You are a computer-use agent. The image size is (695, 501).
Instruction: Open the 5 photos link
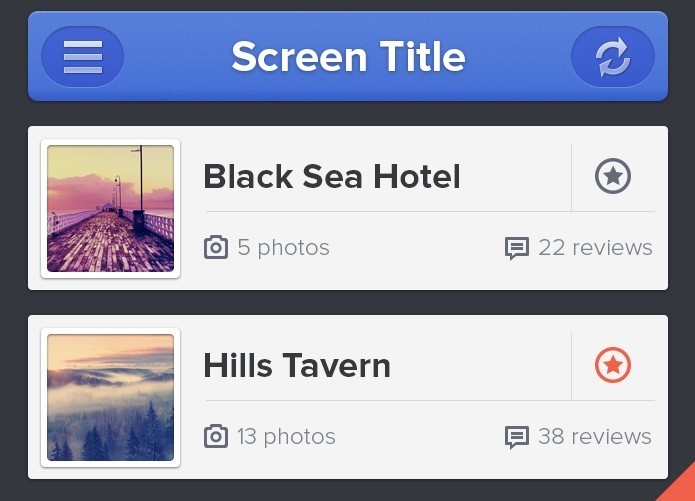pyautogui.click(x=284, y=247)
